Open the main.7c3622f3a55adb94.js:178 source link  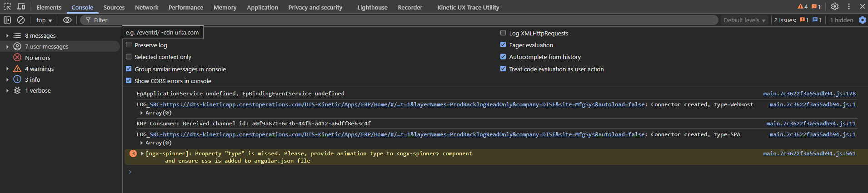(x=809, y=94)
